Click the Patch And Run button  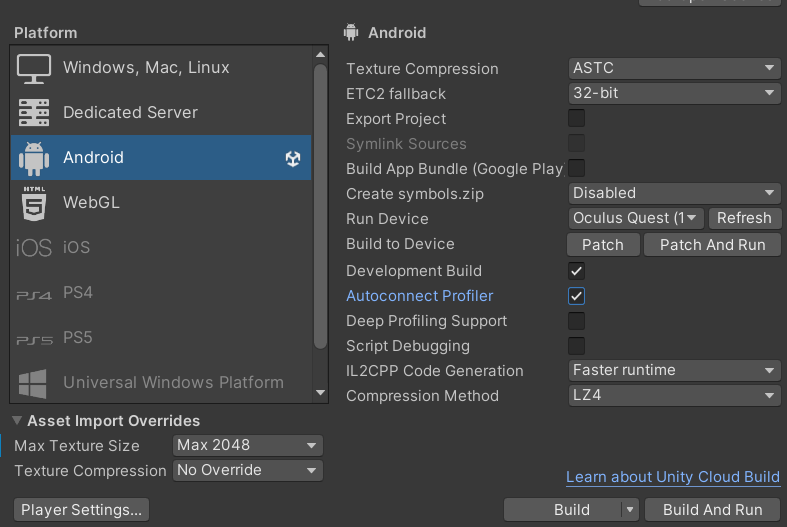point(712,245)
